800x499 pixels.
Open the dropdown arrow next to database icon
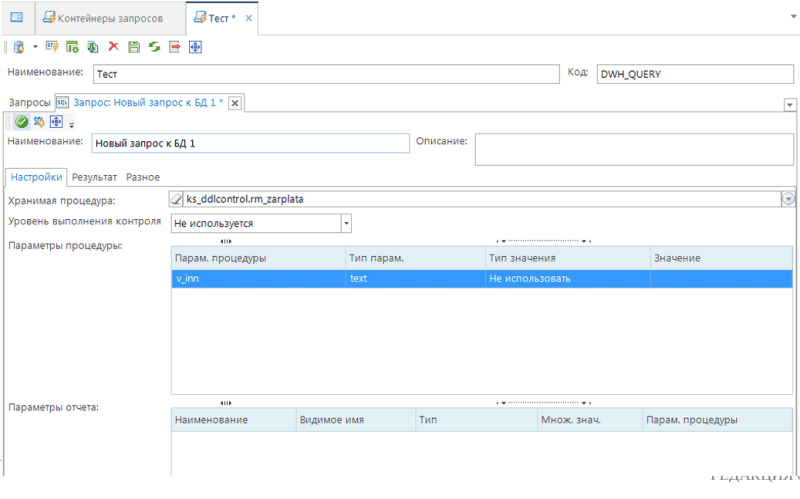(x=35, y=46)
